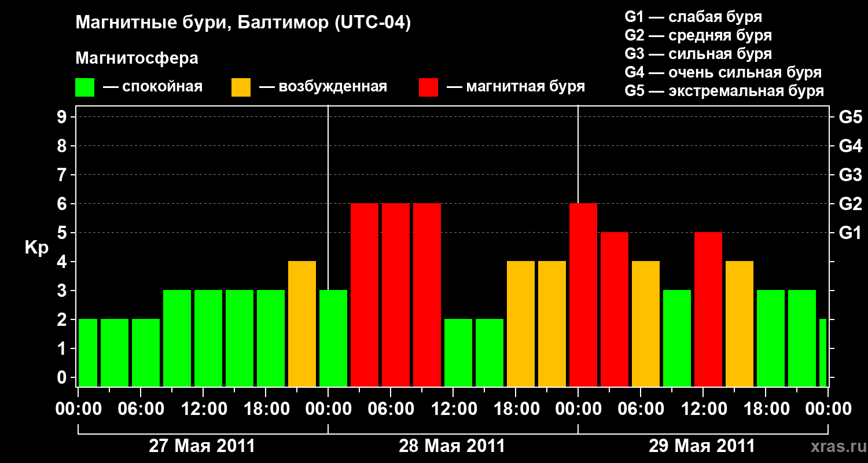
Task: Click the yellow 'возбужденная' legend swatch
Action: tap(241, 87)
